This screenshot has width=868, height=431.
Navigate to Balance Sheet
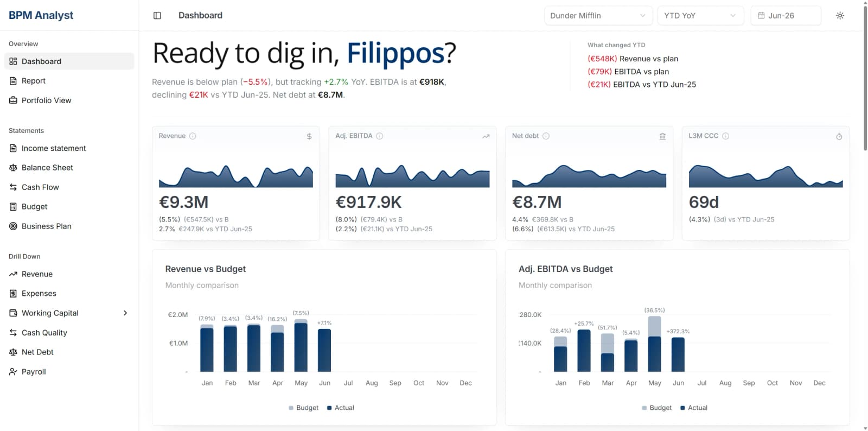click(x=69, y=168)
